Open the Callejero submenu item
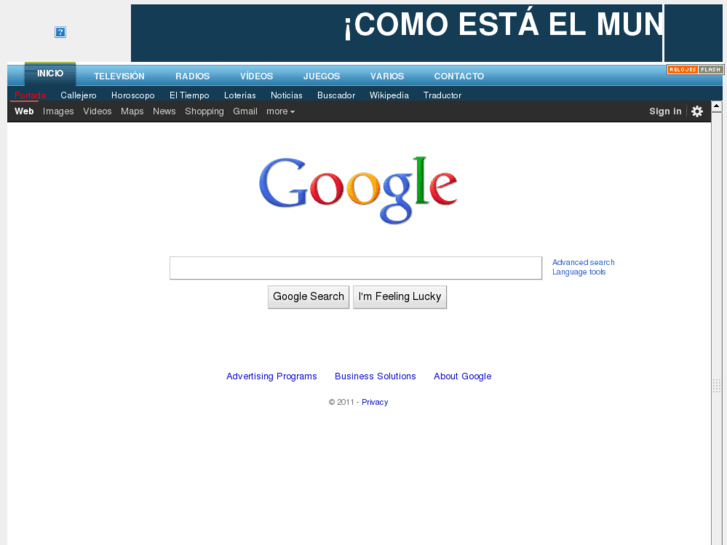Viewport: 727px width, 545px height. (78, 96)
